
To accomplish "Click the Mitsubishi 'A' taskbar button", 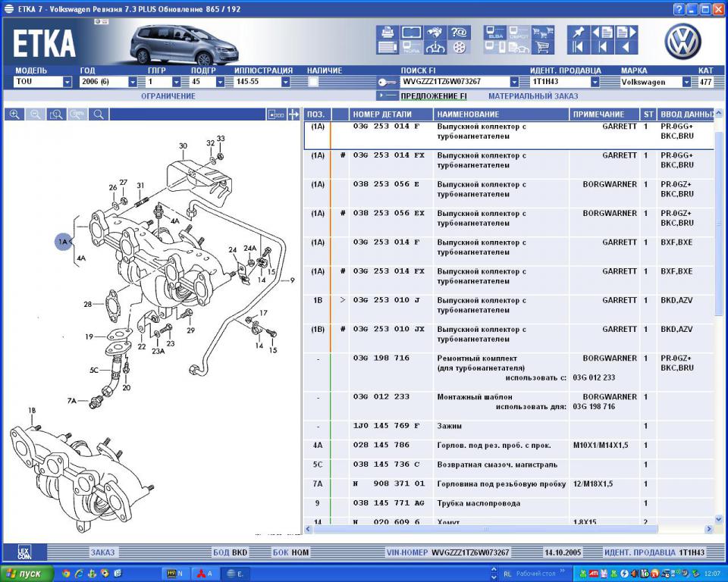I will 206,574.
